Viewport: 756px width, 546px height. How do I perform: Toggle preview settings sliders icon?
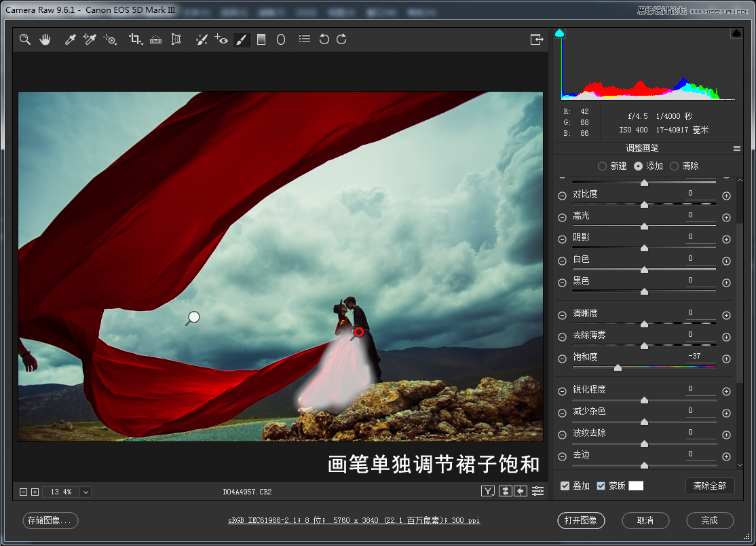537,491
